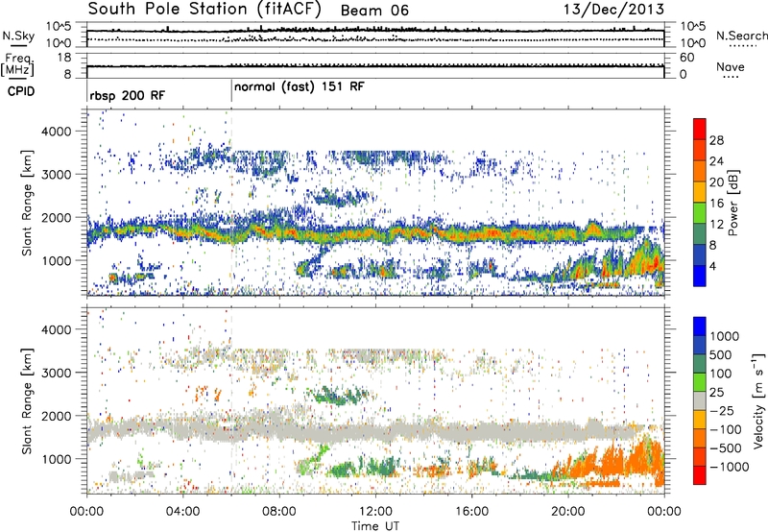This screenshot has height=532, width=768.
Task: Click the CPID transition marker line at 06:00
Action: [x=231, y=91]
